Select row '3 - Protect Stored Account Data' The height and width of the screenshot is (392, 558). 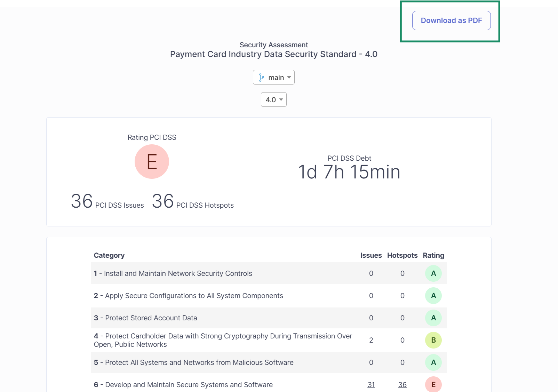coord(269,318)
